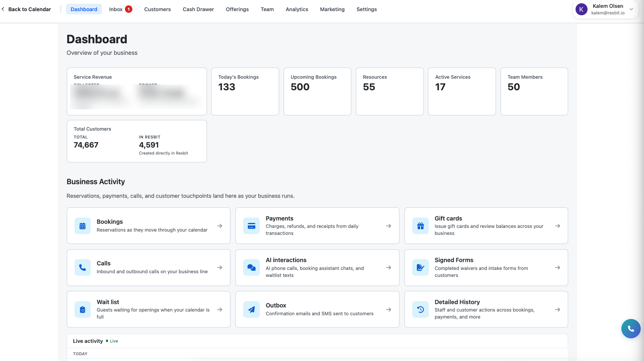This screenshot has width=644, height=361.
Task: Click the red Inbox notification badge
Action: click(129, 9)
